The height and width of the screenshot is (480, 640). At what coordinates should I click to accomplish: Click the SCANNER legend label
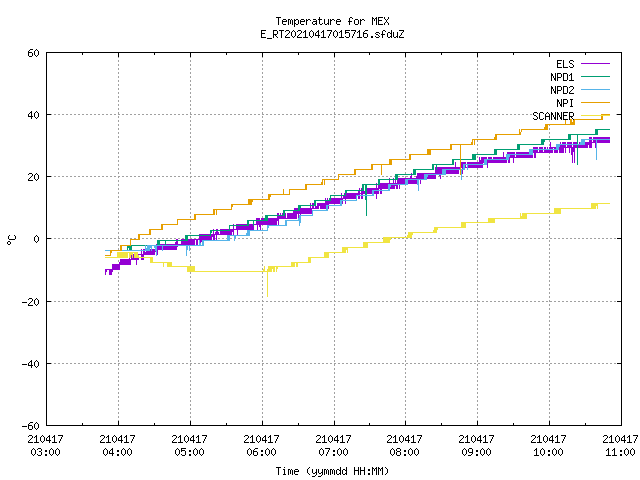coord(553,116)
